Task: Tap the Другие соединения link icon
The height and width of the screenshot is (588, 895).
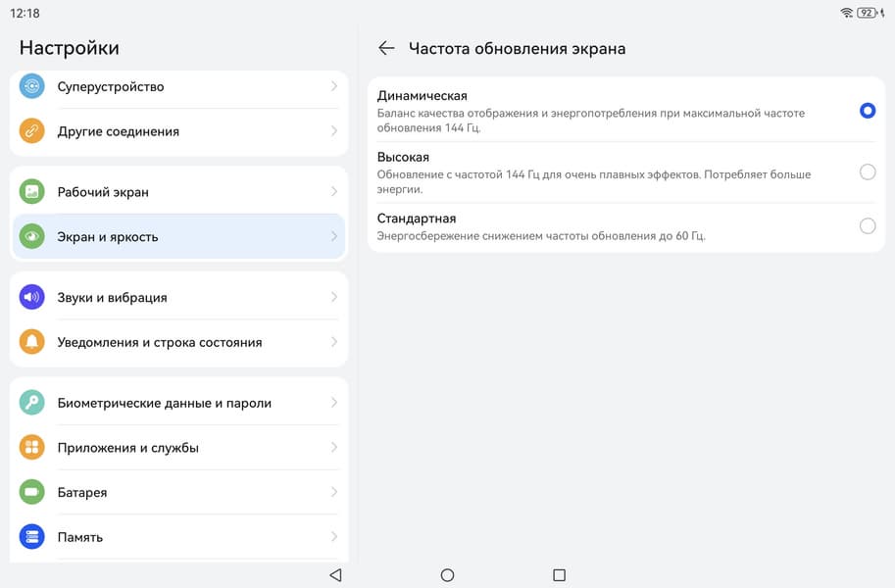Action: click(32, 131)
